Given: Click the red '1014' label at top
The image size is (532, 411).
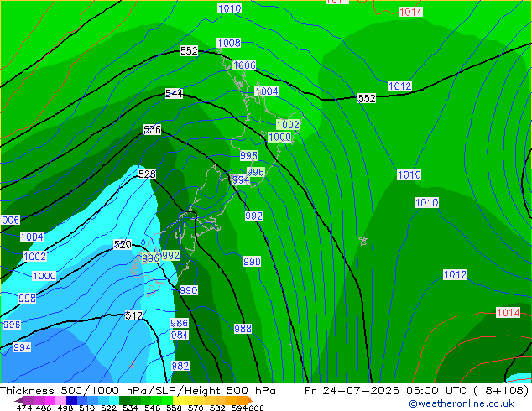Looking at the screenshot, I should click(410, 13).
